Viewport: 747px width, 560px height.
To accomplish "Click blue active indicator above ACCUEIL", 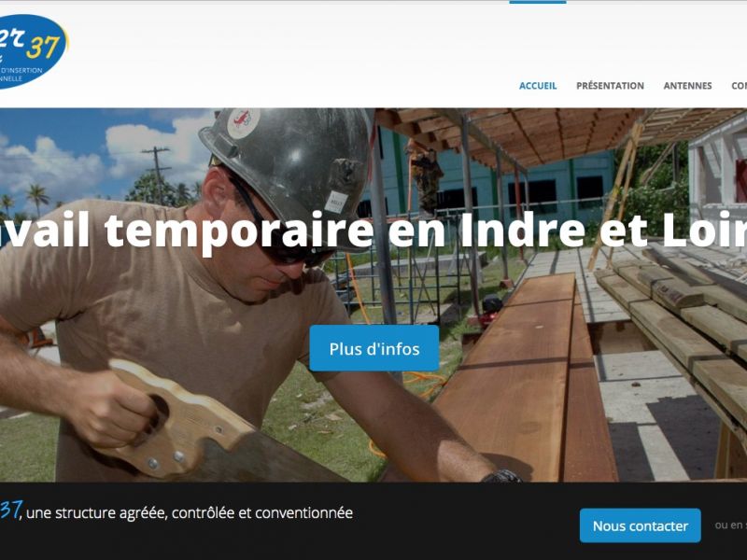I will pyautogui.click(x=538, y=2).
